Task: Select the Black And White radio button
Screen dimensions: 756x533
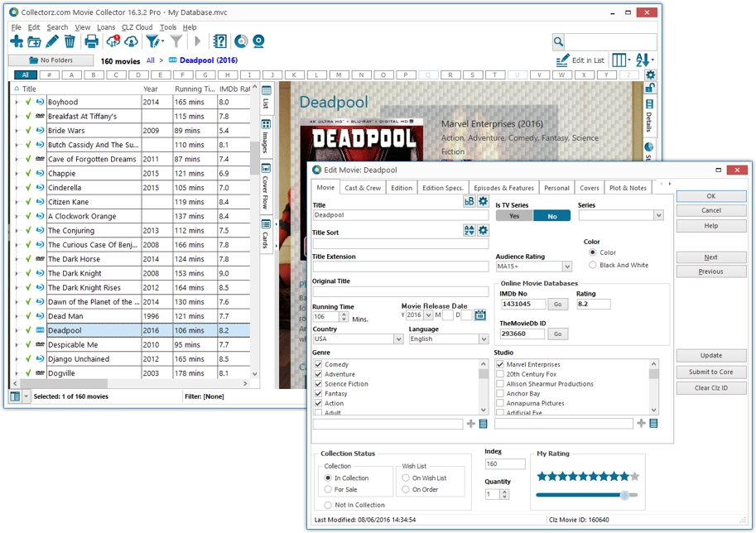Action: coord(592,265)
